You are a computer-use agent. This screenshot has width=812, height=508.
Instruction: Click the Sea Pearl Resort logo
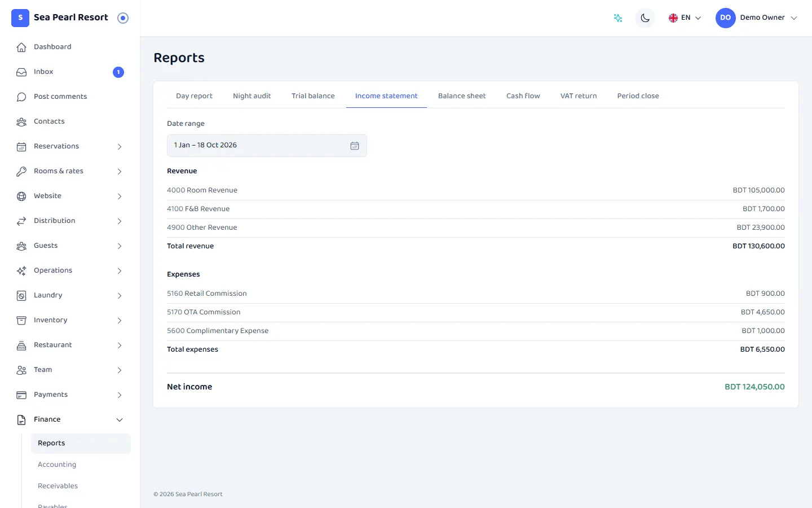pos(20,18)
